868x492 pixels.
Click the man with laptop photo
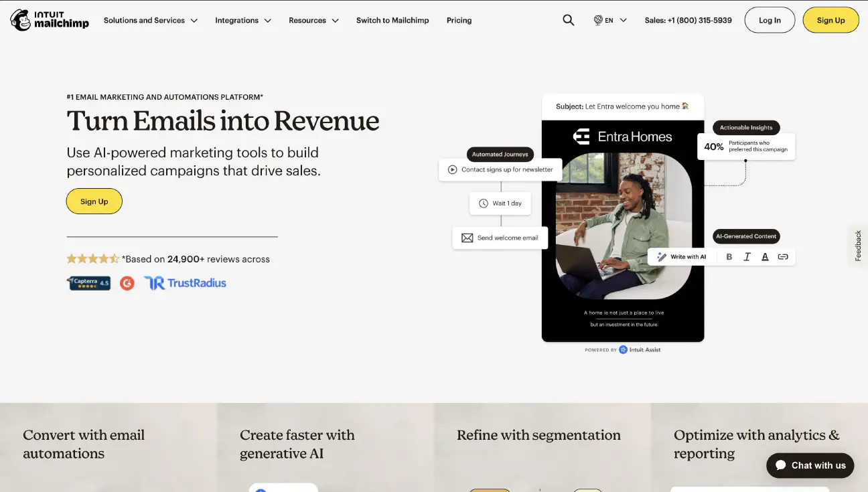click(624, 226)
